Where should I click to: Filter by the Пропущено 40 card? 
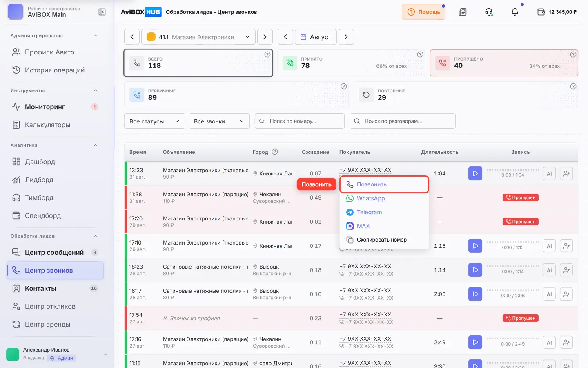[504, 63]
